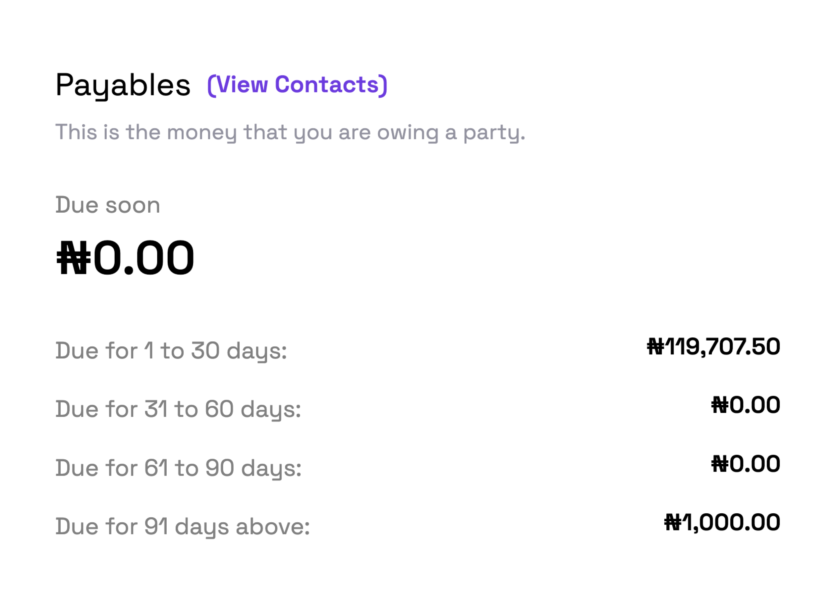The height and width of the screenshot is (616, 840).
Task: Click the Naira symbol before 119,707.50
Action: (x=655, y=347)
